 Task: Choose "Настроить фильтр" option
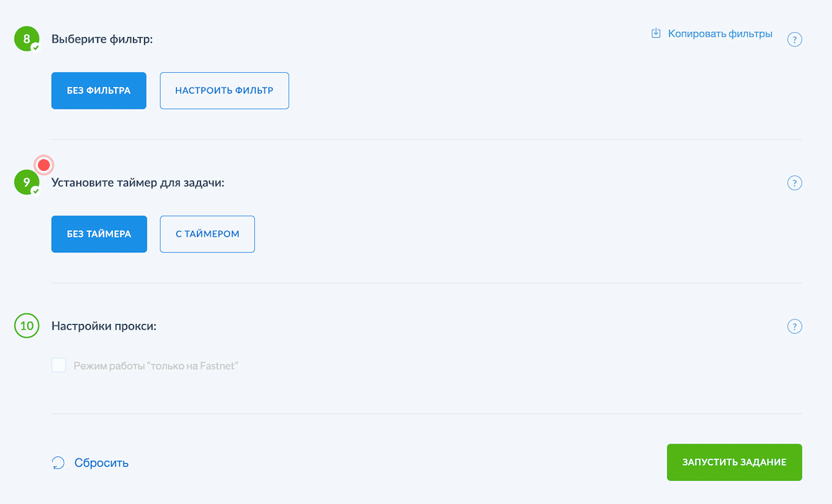(224, 91)
